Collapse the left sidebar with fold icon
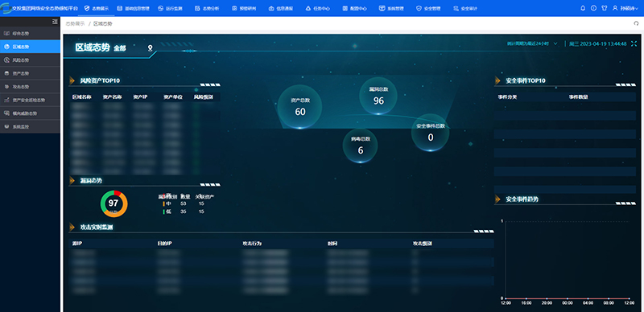The height and width of the screenshot is (312, 644). 55,22
